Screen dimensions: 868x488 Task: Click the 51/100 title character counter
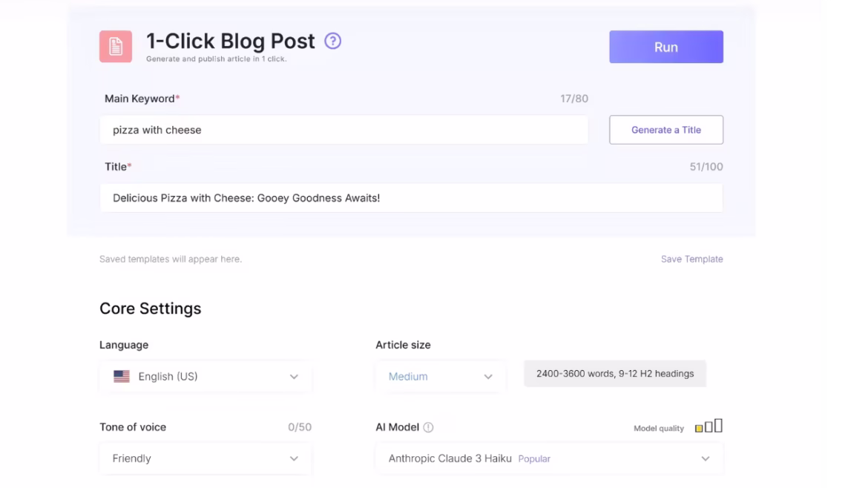(706, 167)
